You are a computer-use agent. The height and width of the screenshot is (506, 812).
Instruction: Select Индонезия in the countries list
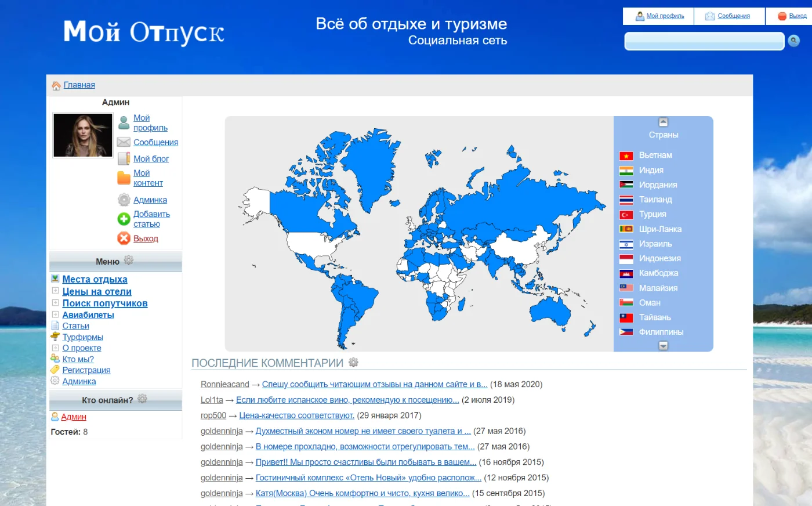pyautogui.click(x=660, y=259)
